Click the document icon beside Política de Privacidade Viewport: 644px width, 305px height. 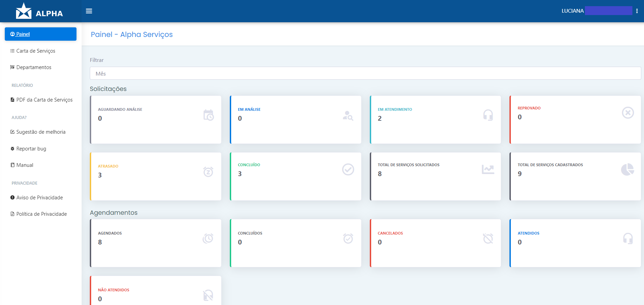[12, 214]
